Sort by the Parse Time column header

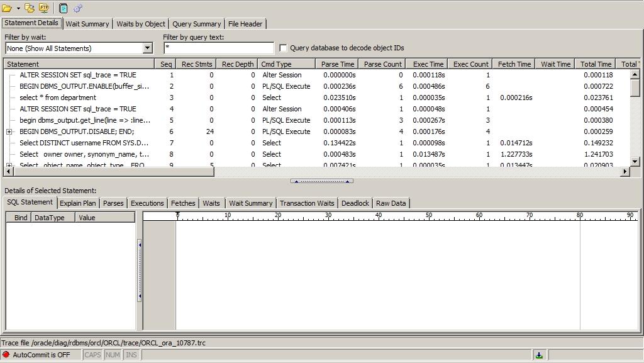338,64
